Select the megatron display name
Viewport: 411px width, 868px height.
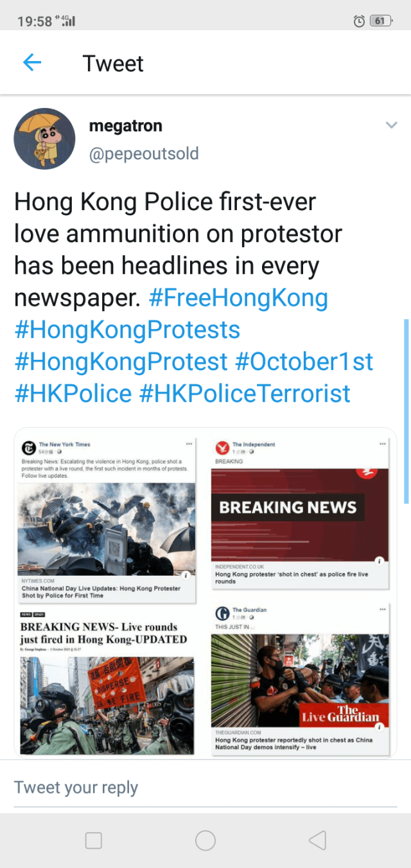pos(125,126)
